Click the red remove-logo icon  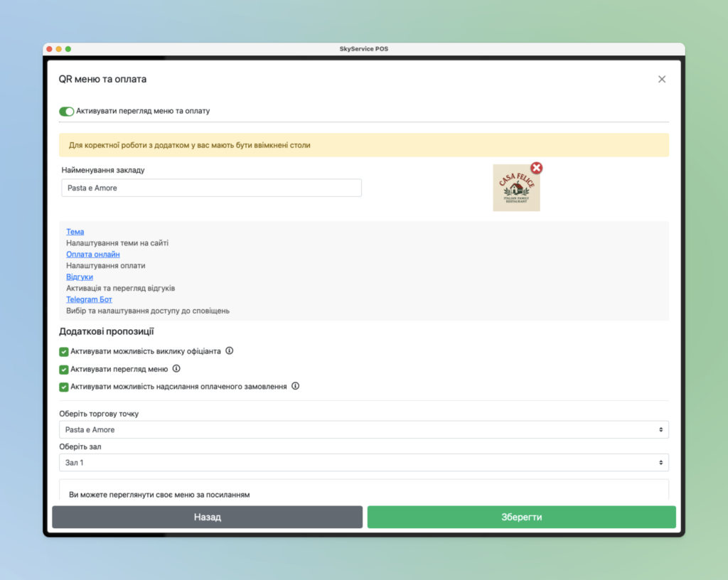point(537,168)
